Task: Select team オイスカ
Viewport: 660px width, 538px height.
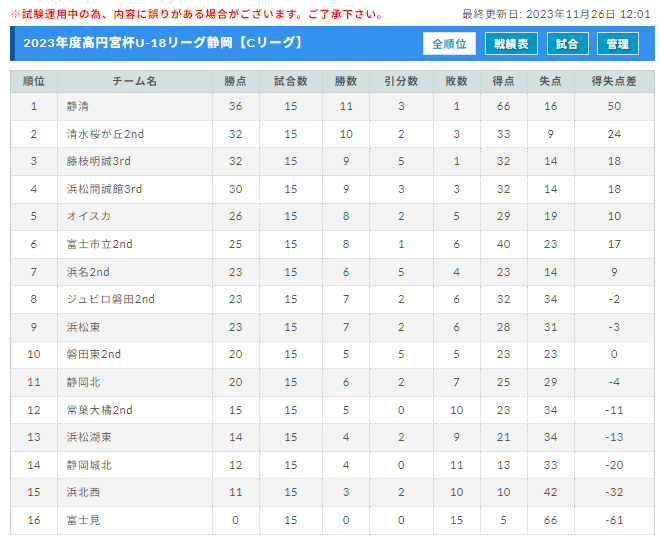Action: [x=88, y=216]
